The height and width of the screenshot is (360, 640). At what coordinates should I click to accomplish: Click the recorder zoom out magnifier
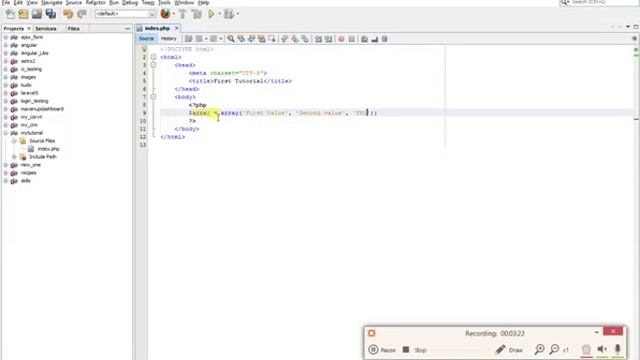tap(554, 349)
